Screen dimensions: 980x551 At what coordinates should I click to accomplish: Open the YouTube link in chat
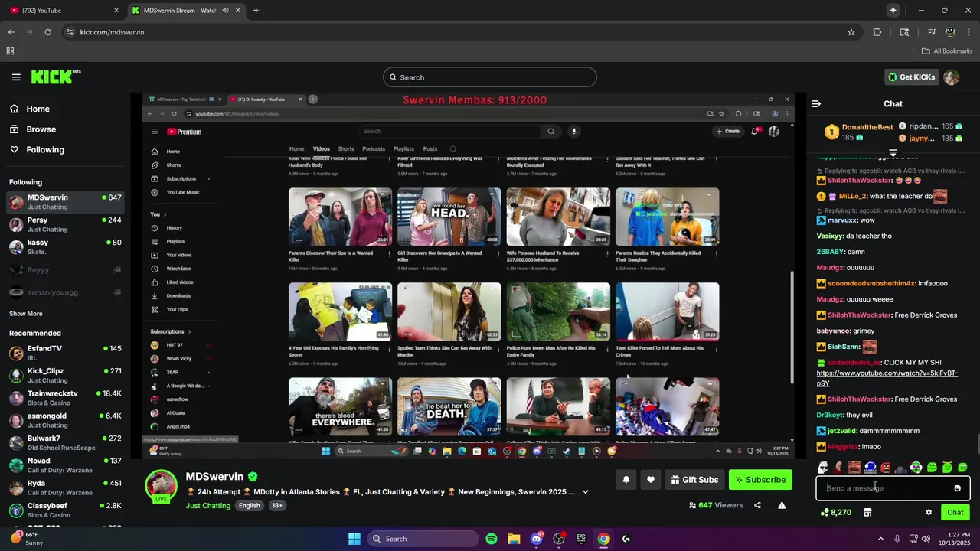click(887, 378)
